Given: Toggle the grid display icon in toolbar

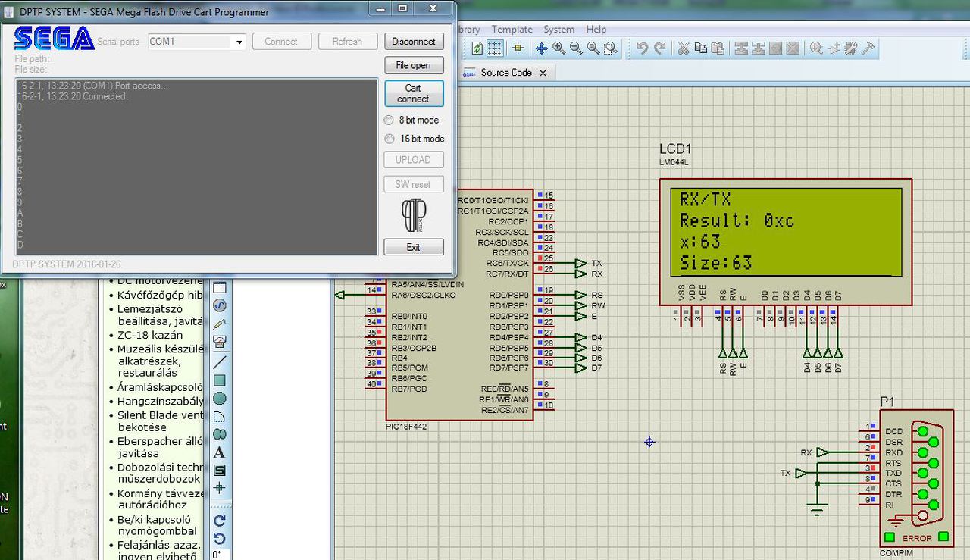Looking at the screenshot, I should (x=494, y=48).
